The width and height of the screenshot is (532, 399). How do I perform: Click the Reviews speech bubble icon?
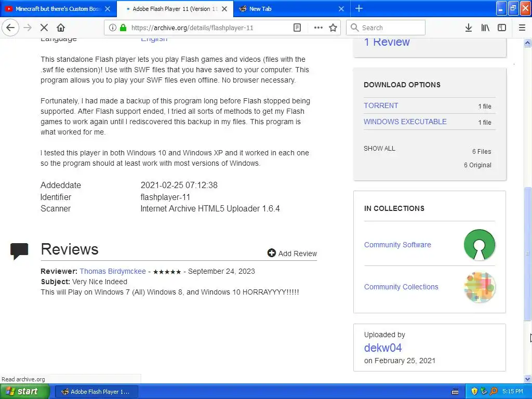19,251
